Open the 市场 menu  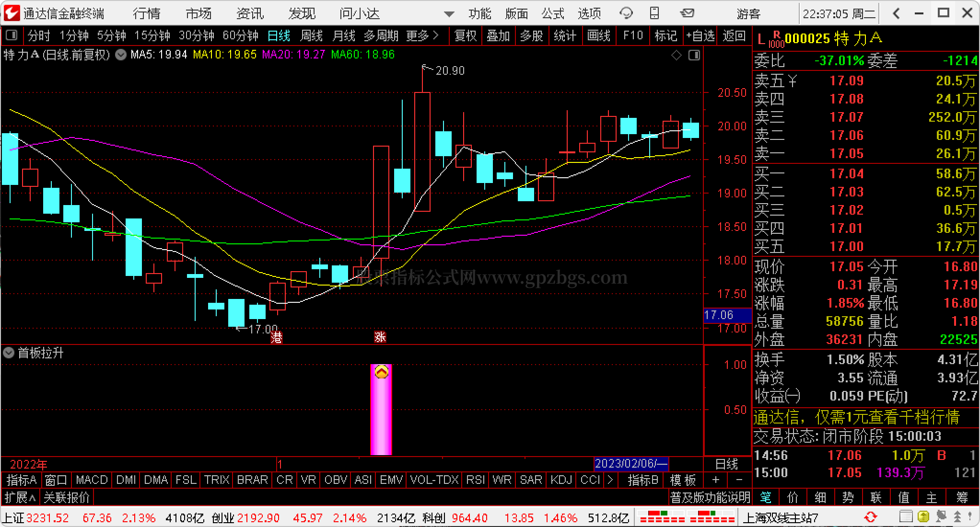pyautogui.click(x=198, y=13)
